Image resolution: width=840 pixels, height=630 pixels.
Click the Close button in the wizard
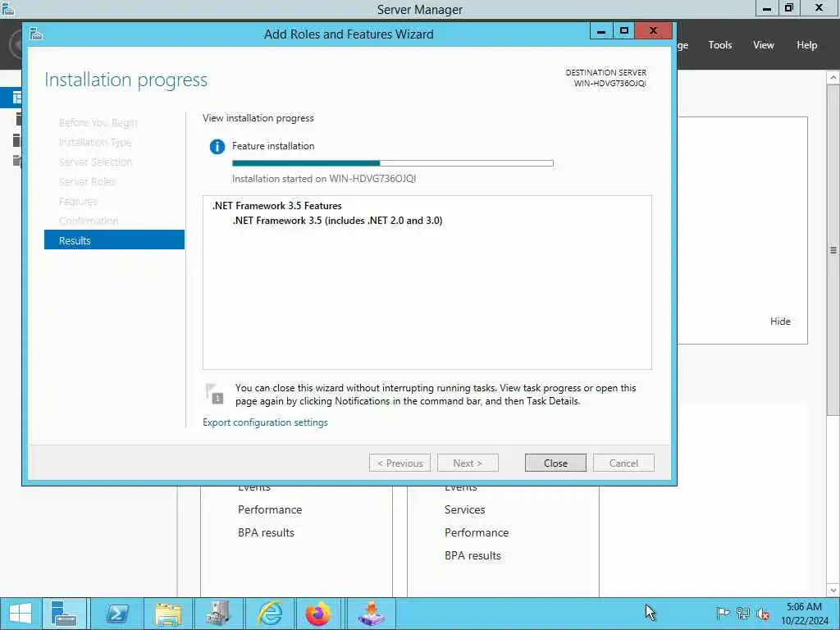point(555,463)
